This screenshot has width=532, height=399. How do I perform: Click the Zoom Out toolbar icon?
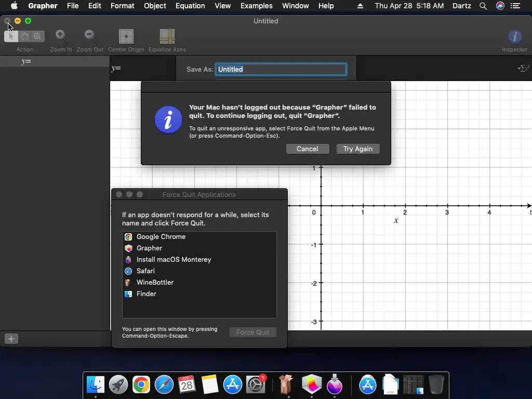(x=90, y=36)
